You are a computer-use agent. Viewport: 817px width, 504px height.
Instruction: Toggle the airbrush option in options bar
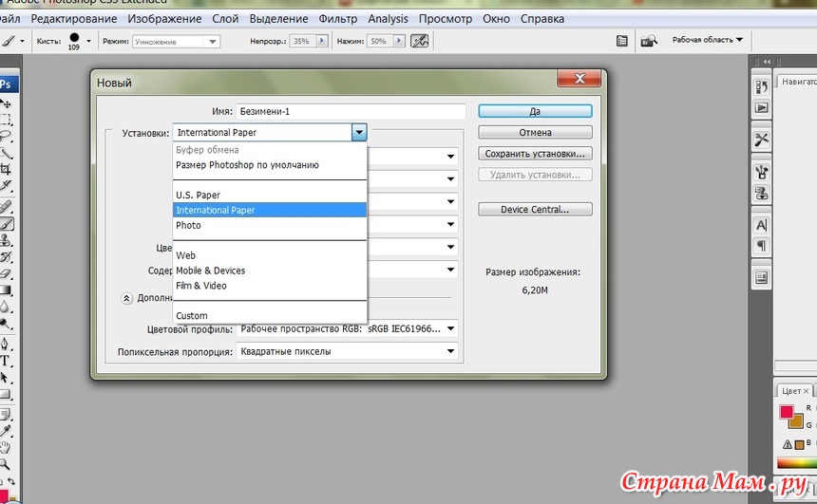420,41
